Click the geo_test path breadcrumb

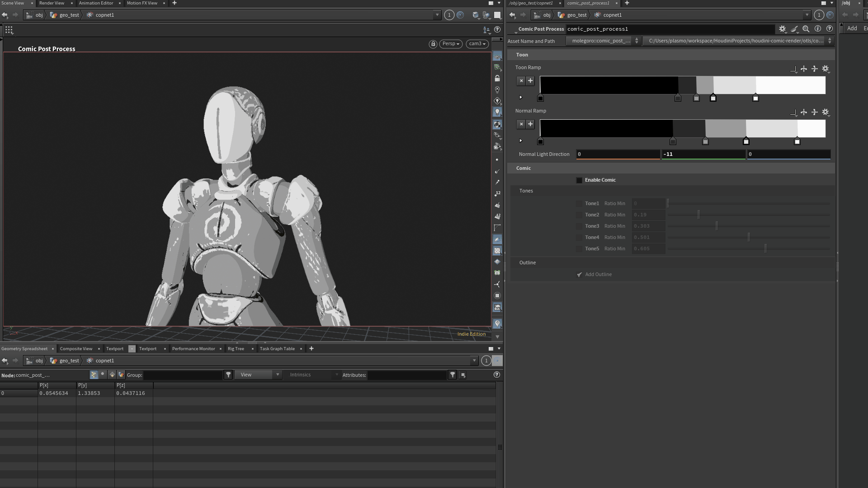[x=69, y=15]
